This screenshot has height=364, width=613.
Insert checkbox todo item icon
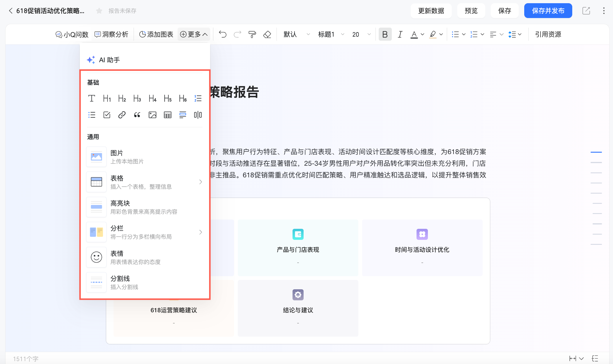pos(107,115)
